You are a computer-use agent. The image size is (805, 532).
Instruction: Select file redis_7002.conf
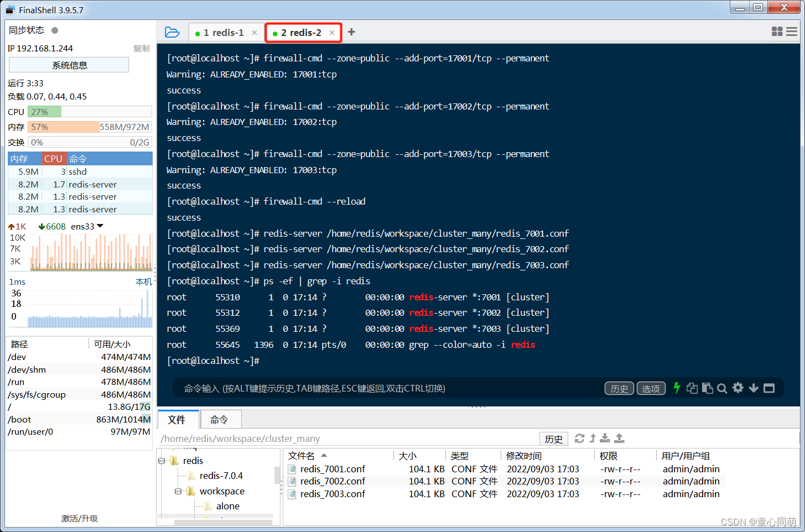(333, 481)
